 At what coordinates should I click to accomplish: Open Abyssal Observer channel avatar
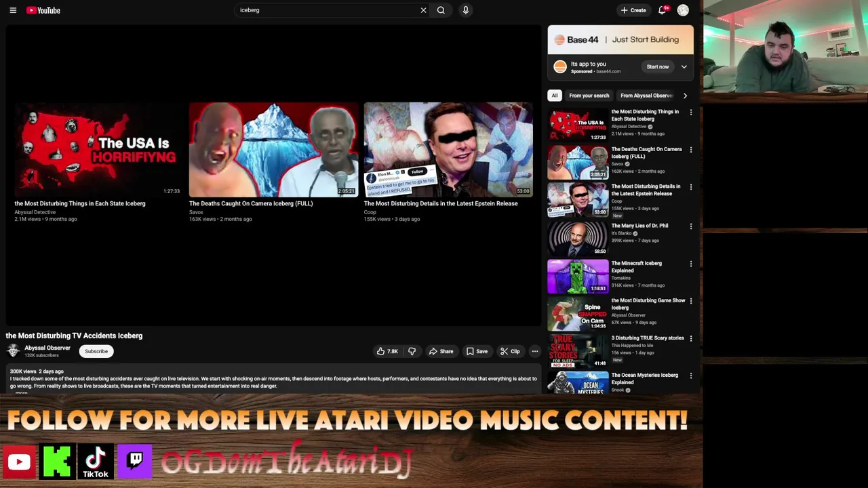pyautogui.click(x=13, y=350)
